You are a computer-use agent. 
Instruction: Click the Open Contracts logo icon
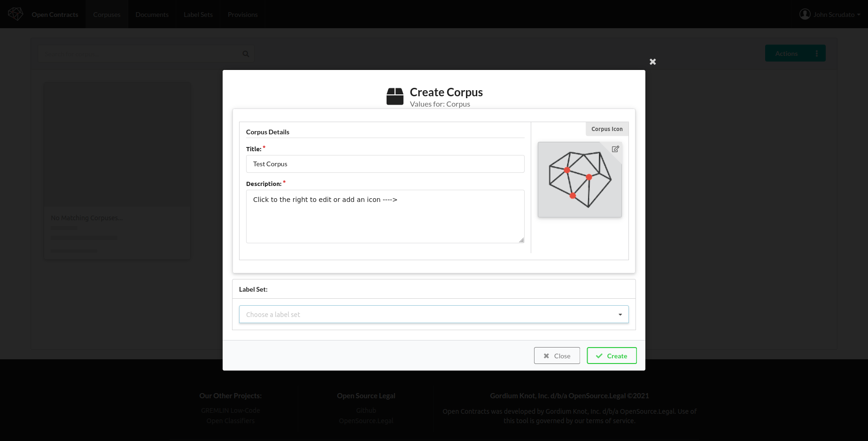[15, 14]
